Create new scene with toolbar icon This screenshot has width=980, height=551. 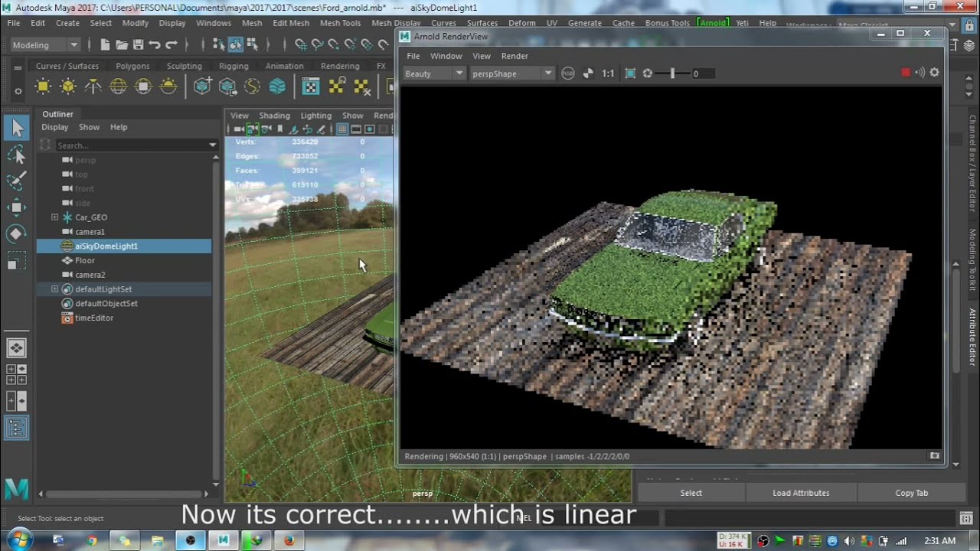pyautogui.click(x=105, y=45)
